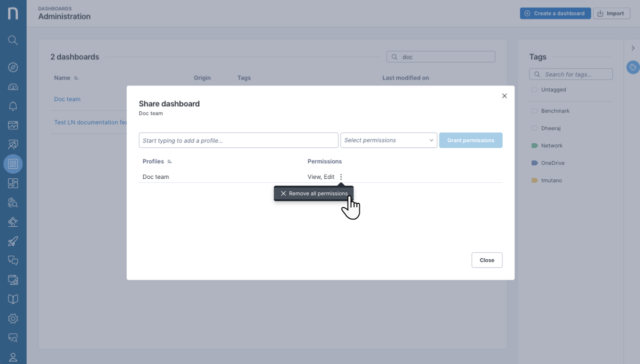This screenshot has width=640, height=364.
Task: Click the rocket icon in sidebar
Action: pos(13,241)
